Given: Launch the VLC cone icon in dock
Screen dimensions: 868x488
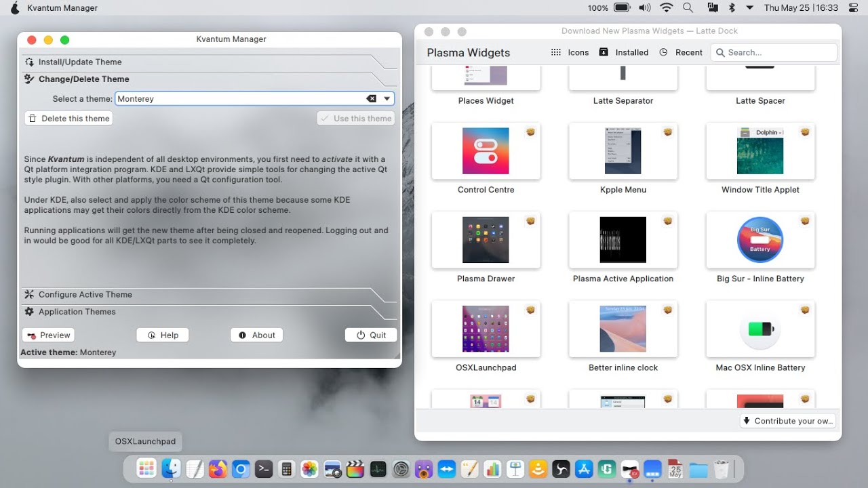Looking at the screenshot, I should [538, 468].
